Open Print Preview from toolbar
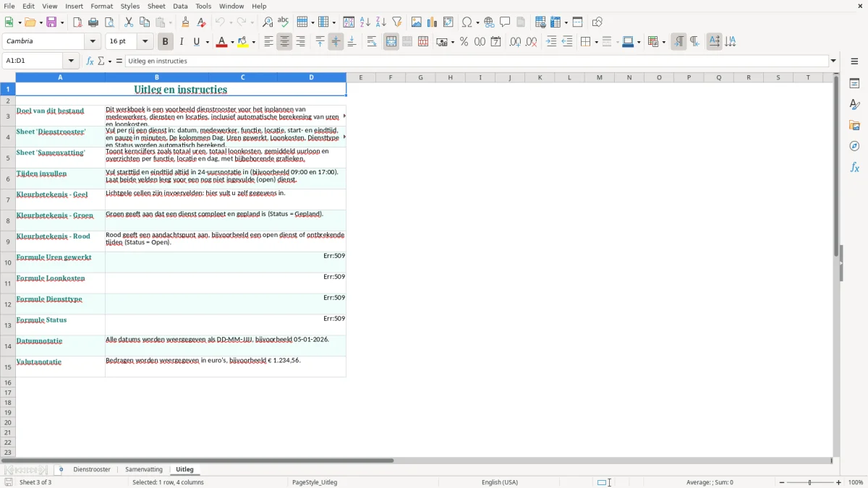 click(109, 22)
